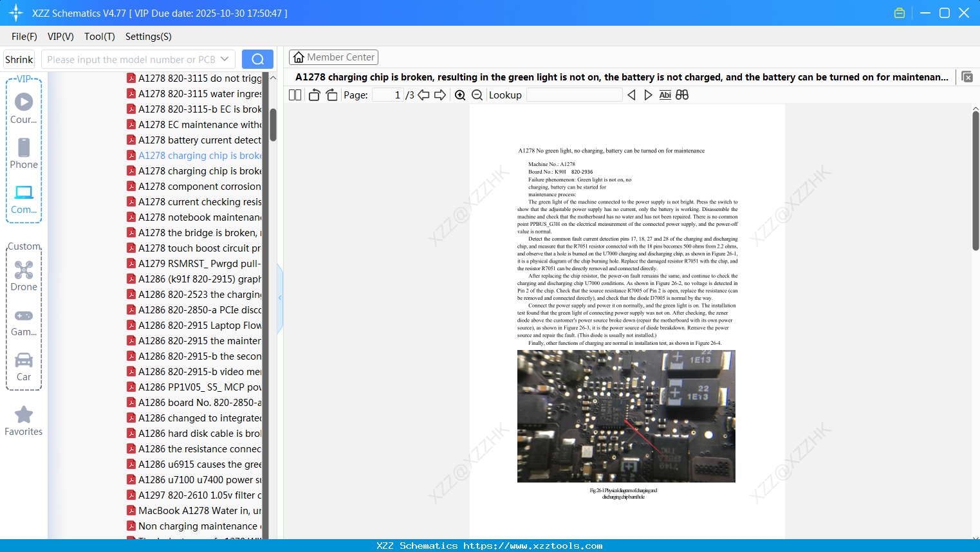Open the Game console category
980x552 pixels.
pyautogui.click(x=24, y=322)
